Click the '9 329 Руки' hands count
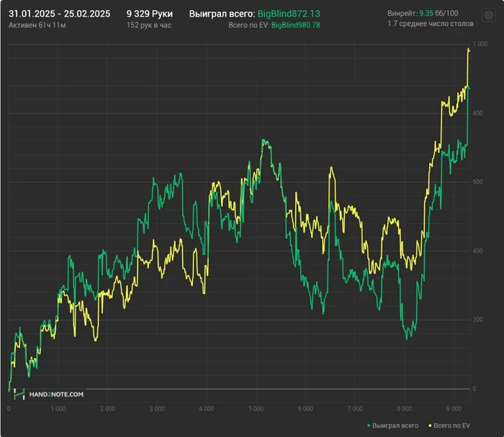The width and height of the screenshot is (504, 437). tap(149, 13)
